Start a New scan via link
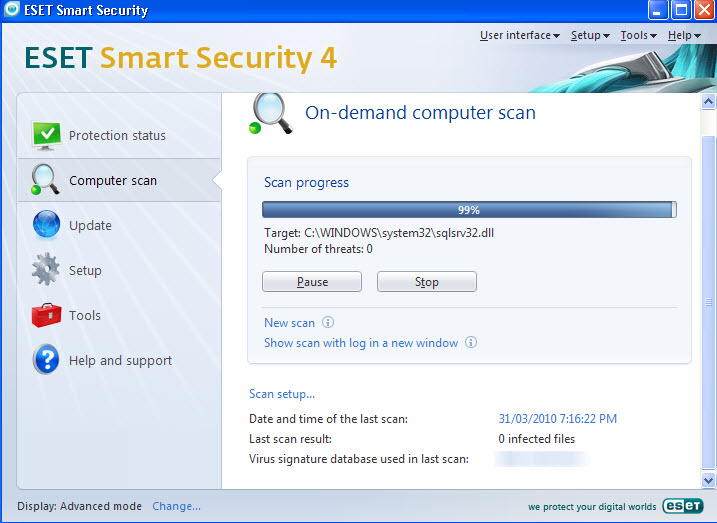 (x=289, y=323)
